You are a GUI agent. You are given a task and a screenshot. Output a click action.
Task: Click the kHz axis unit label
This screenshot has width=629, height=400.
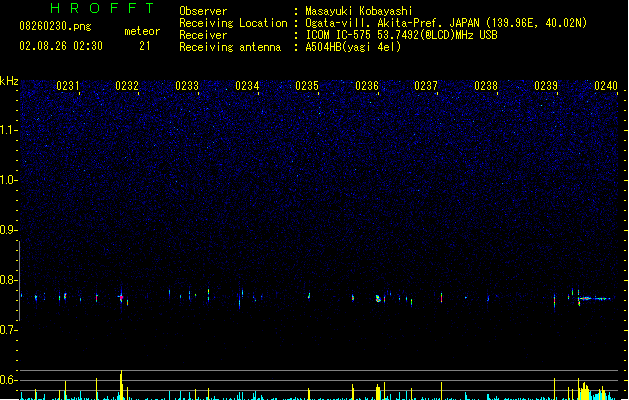coord(9,81)
